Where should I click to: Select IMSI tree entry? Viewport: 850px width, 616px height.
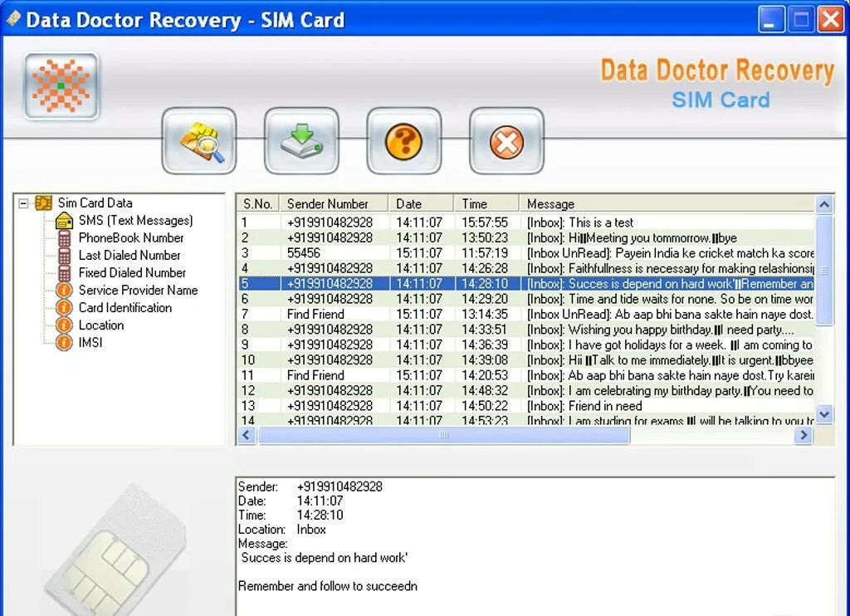(90, 342)
